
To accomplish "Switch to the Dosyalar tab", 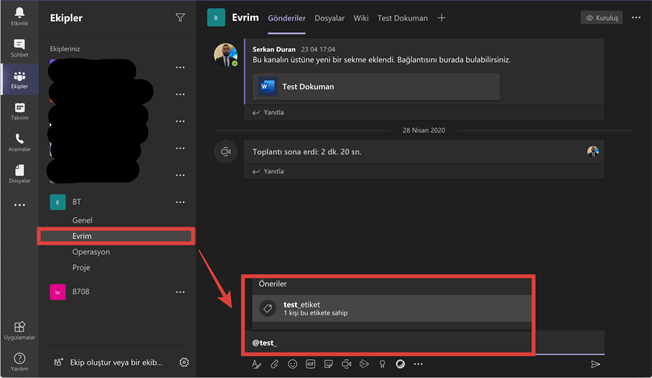I will coord(329,18).
